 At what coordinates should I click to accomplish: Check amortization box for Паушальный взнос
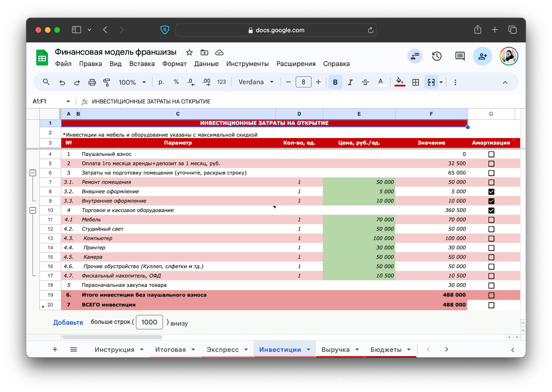[x=491, y=154]
